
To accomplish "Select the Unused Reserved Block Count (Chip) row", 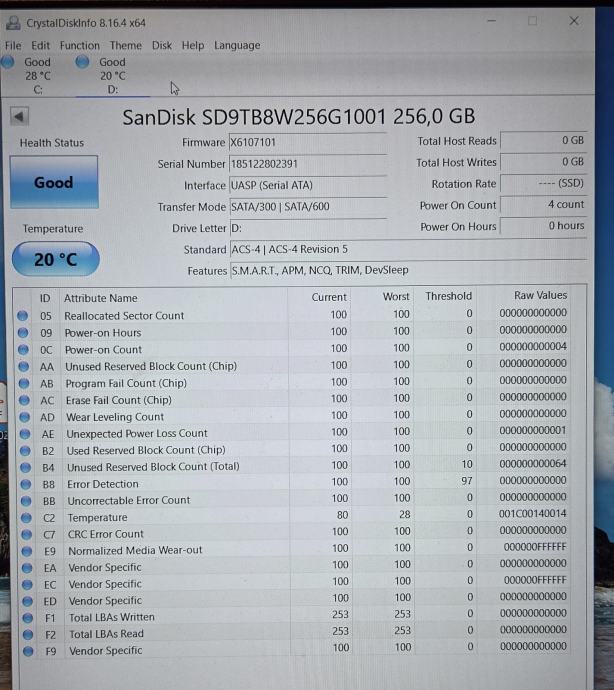I will [x=294, y=366].
